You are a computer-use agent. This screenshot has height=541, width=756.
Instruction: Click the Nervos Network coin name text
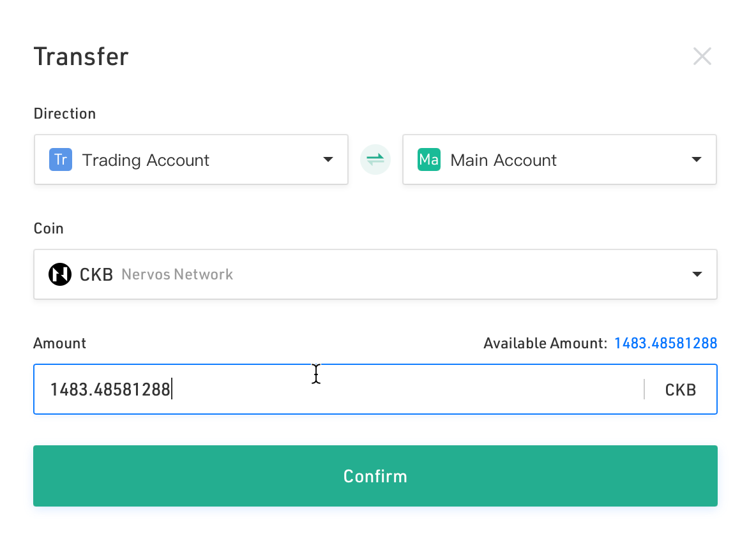coord(177,274)
